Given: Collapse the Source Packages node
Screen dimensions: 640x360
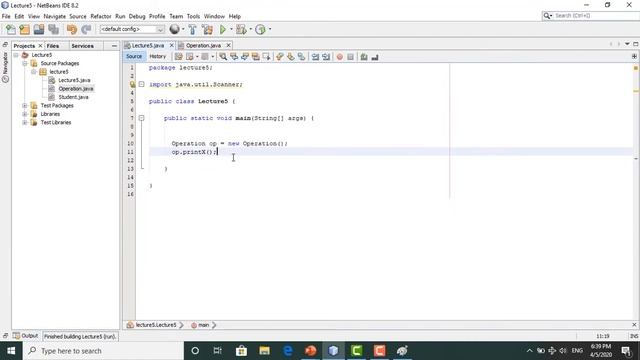Looking at the screenshot, I should pyautogui.click(x=25, y=63).
